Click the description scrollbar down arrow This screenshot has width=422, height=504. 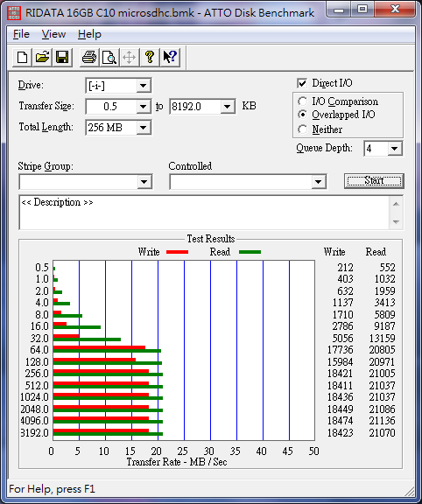(x=396, y=221)
